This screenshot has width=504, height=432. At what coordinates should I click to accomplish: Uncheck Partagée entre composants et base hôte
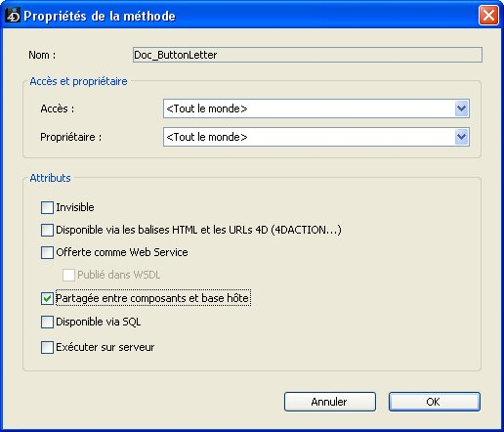click(47, 298)
